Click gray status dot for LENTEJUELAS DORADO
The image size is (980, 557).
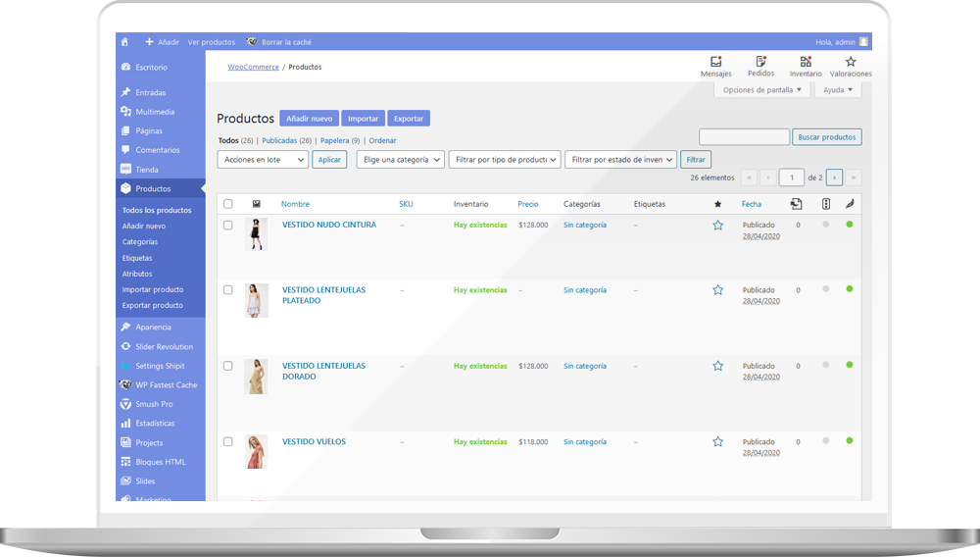[x=825, y=365]
